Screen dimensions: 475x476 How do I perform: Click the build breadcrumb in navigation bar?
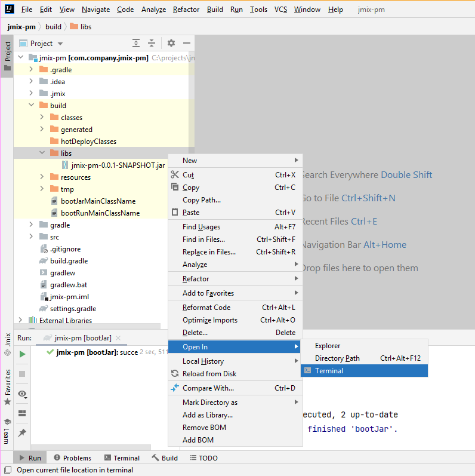point(53,27)
